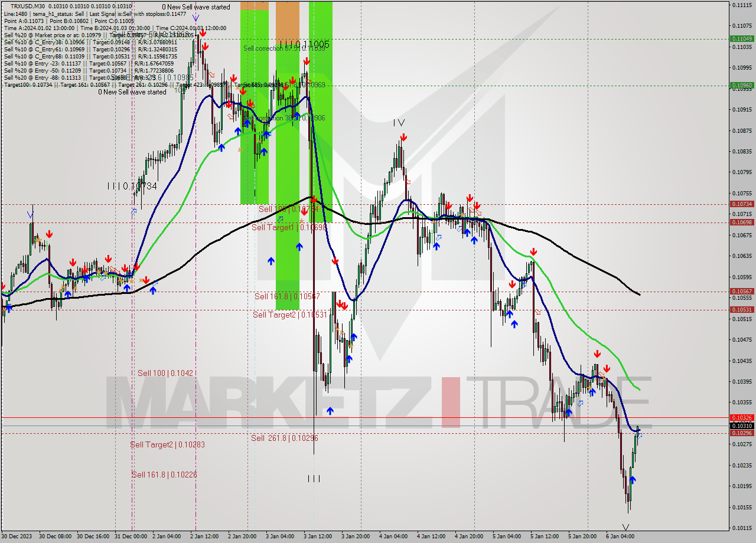This screenshot has height=543, width=756.
Task: Select the 'Entry -50: 0.11209' sell line
Action: point(89,70)
